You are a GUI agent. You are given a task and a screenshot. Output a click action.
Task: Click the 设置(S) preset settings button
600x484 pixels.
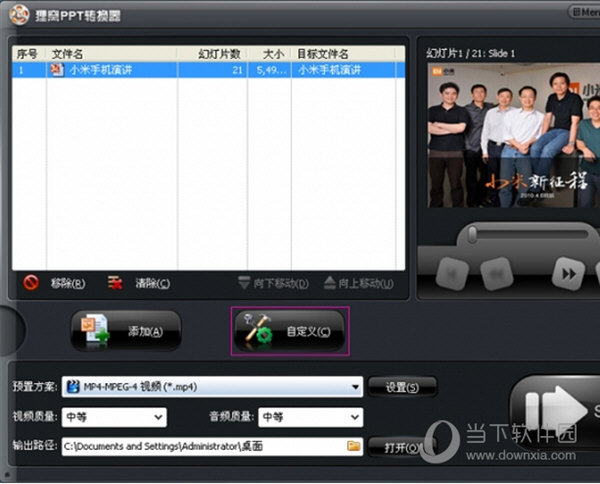402,387
